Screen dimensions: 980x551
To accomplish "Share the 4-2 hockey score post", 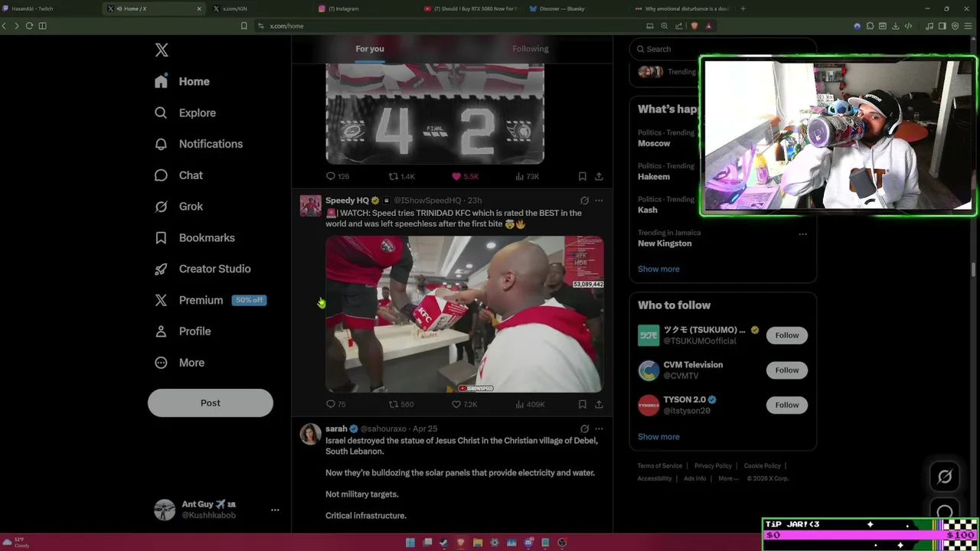I will tap(599, 176).
